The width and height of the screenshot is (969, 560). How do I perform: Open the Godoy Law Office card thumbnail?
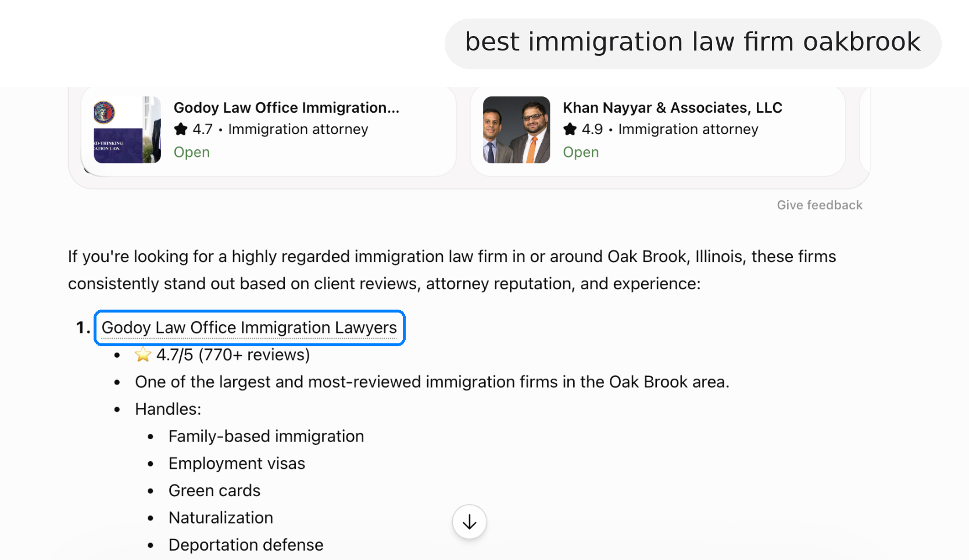127,130
